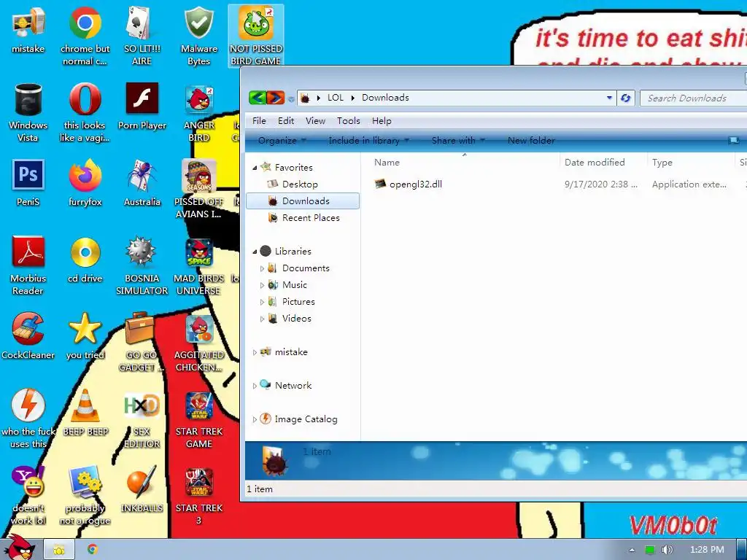Open the recent locations dropdown arrow
This screenshot has width=747, height=560.
291,99
